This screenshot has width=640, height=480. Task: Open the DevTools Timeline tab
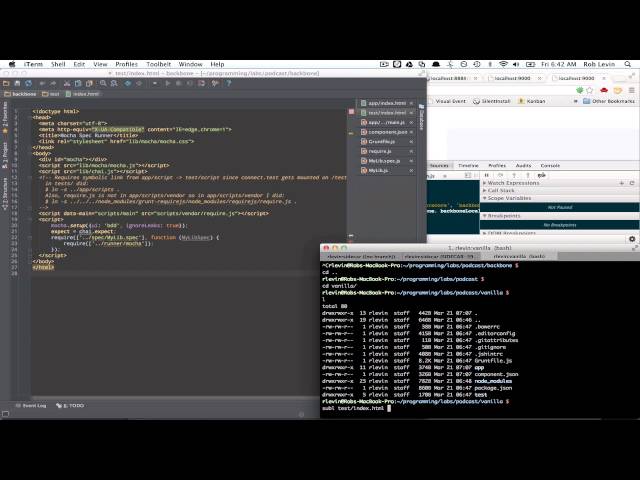[468, 166]
